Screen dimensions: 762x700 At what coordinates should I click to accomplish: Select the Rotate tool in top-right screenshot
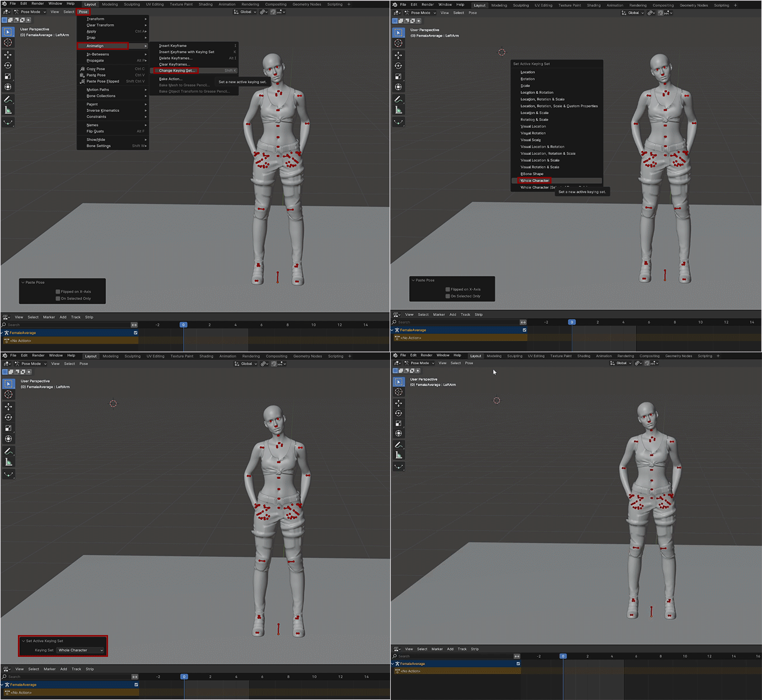pos(399,66)
